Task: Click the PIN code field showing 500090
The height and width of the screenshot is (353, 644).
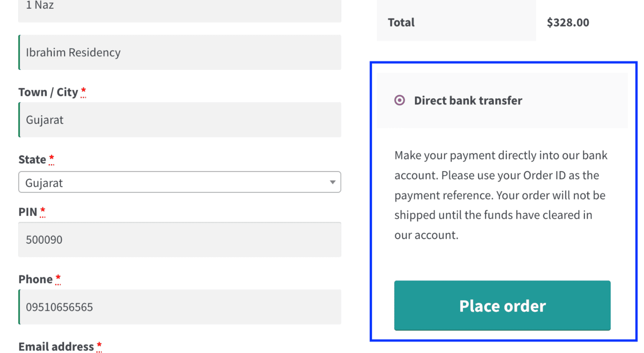Action: [179, 239]
